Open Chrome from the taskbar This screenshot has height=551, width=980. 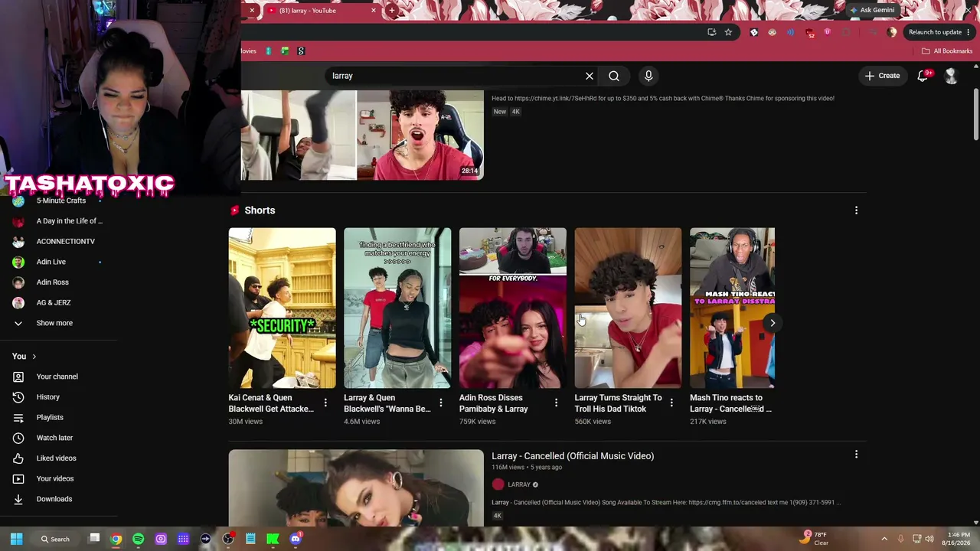(116, 539)
